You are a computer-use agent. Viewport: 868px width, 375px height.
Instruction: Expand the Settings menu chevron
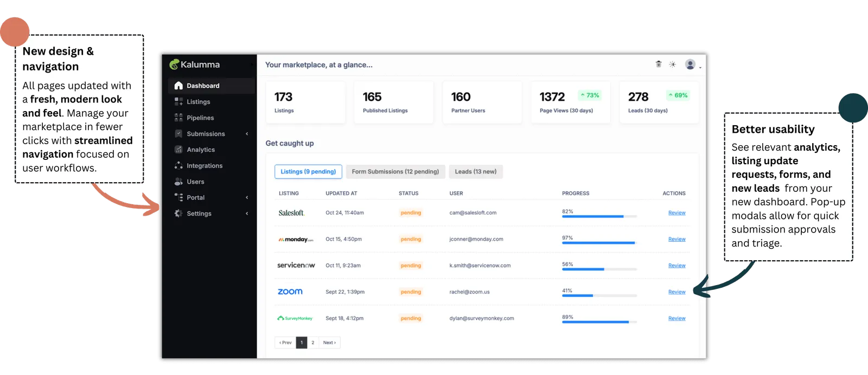coord(247,214)
